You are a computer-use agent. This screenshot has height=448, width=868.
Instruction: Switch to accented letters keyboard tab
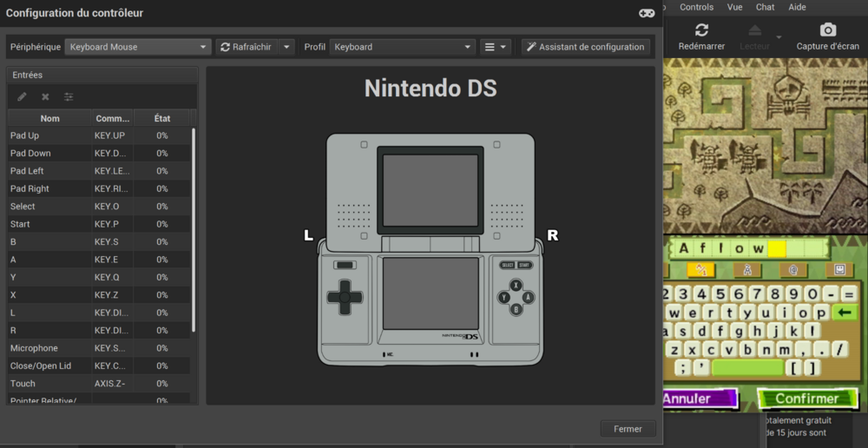pos(746,270)
